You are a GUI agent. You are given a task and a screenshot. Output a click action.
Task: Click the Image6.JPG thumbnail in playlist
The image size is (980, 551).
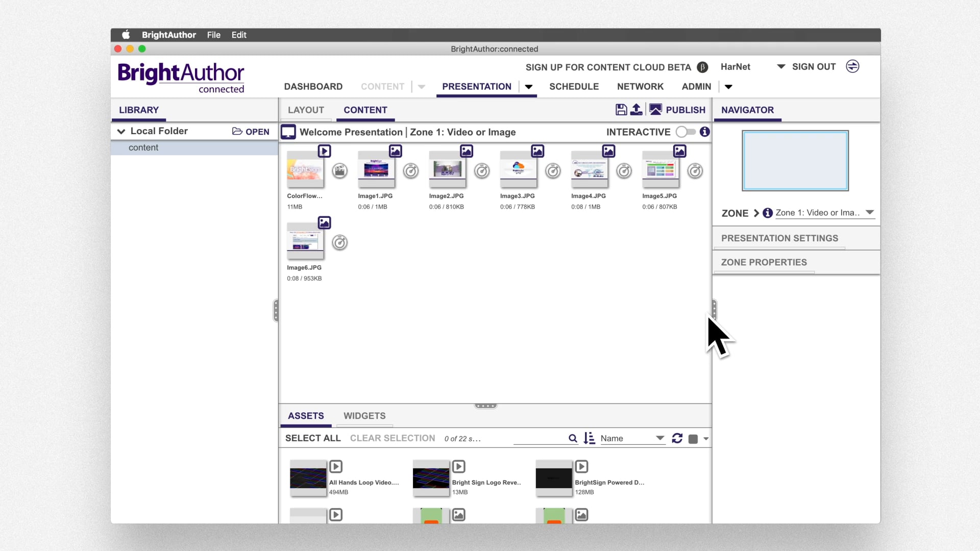point(305,242)
